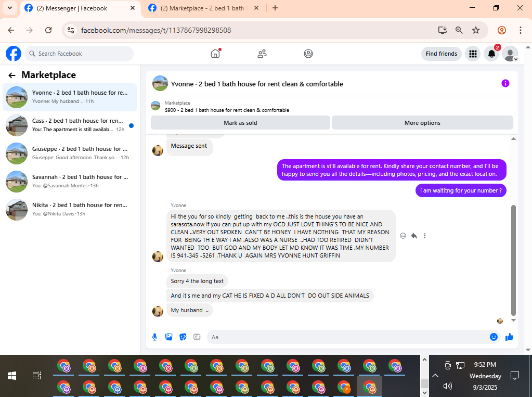The image size is (532, 397).
Task: Click the Facebook logo
Action: pos(14,54)
